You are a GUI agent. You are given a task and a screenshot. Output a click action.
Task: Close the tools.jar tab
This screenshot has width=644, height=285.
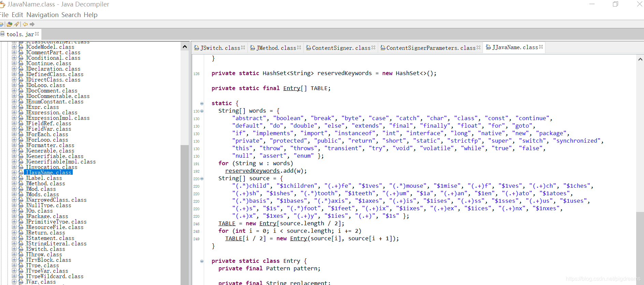click(x=37, y=34)
